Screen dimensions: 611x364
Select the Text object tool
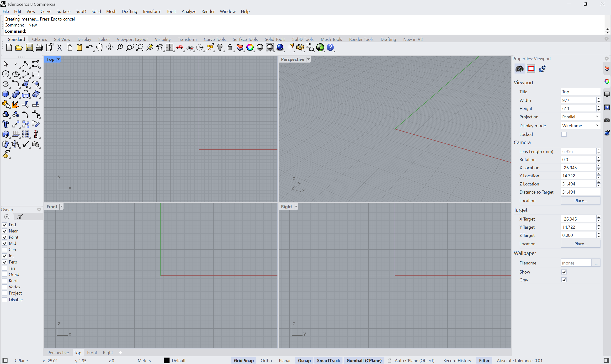[x=6, y=124]
